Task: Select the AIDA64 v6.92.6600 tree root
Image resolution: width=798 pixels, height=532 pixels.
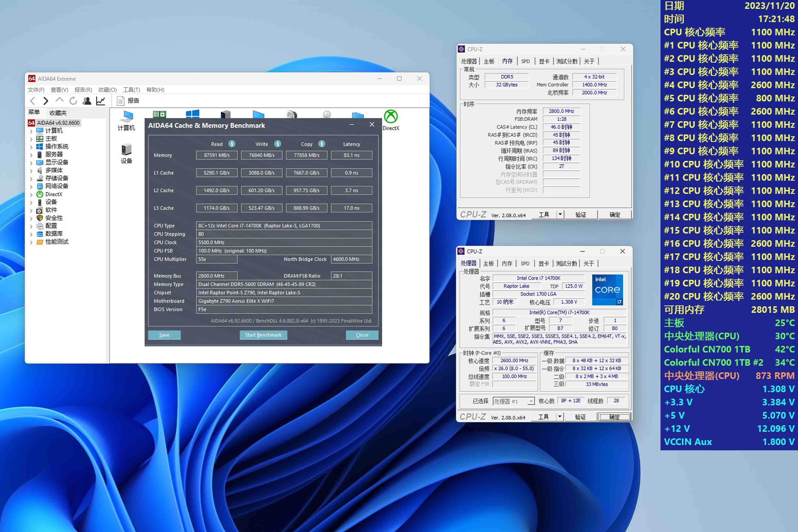Action: coord(54,123)
